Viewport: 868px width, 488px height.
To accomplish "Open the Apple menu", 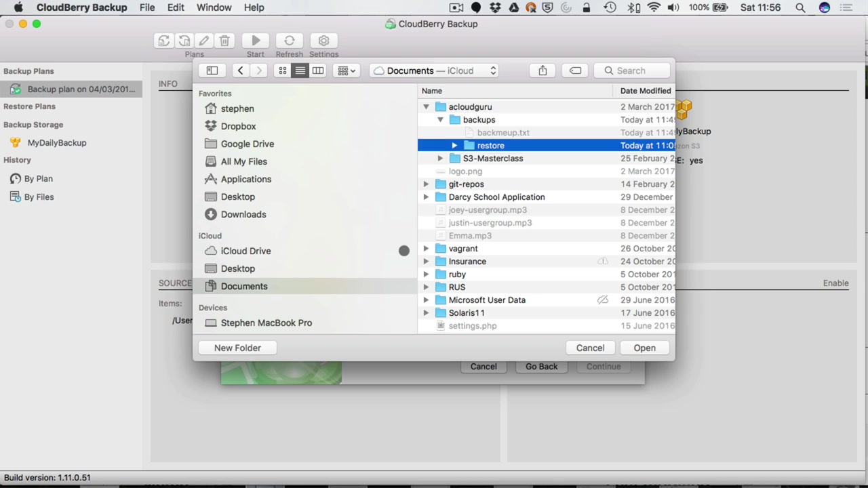I will pyautogui.click(x=18, y=7).
